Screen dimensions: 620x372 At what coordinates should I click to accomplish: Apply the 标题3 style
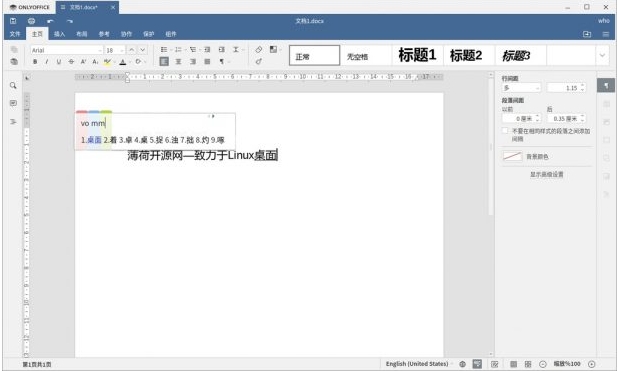click(x=520, y=56)
